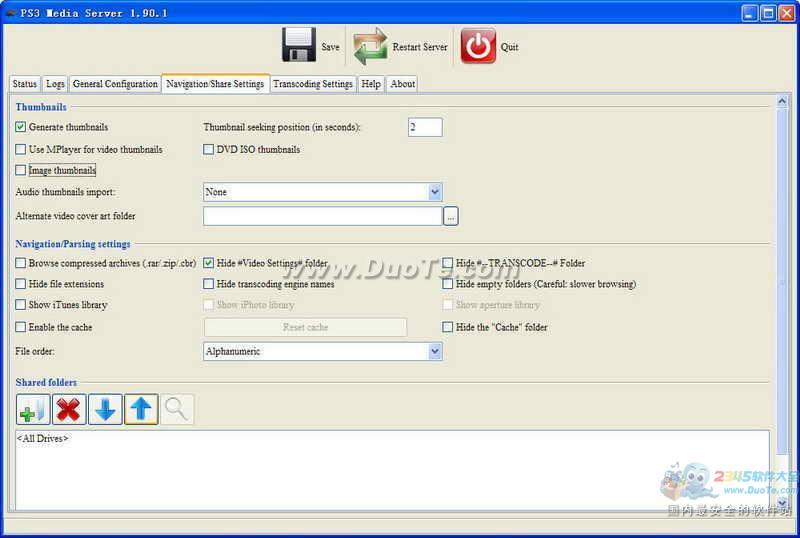Check the Image thumbnails option

click(20, 170)
